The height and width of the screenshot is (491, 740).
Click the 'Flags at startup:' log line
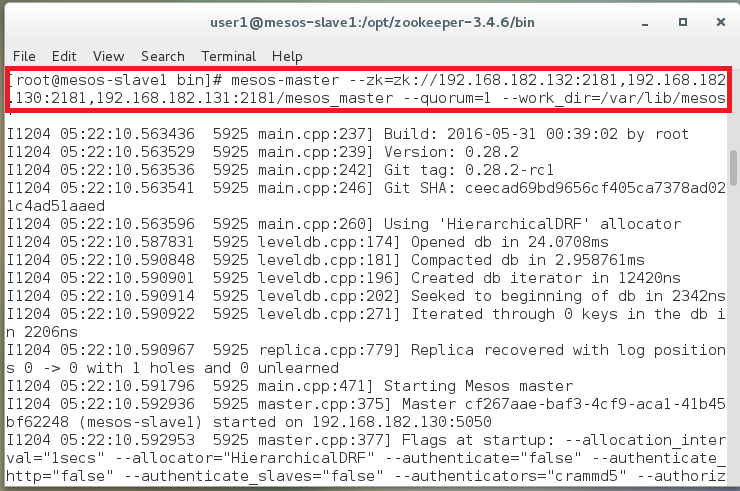366,440
